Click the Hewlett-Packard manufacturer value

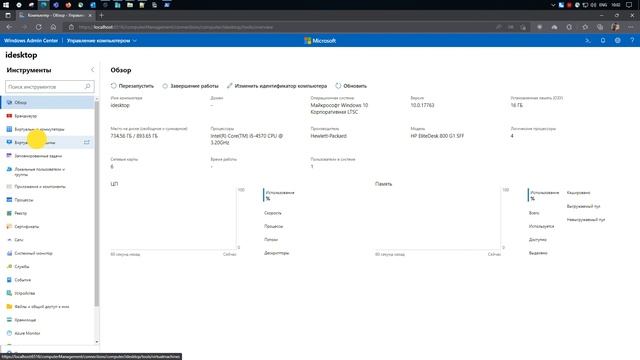point(329,136)
